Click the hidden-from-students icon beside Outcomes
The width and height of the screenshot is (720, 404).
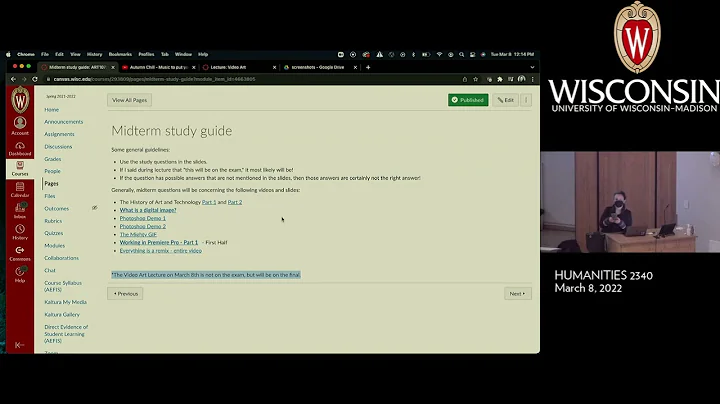95,208
